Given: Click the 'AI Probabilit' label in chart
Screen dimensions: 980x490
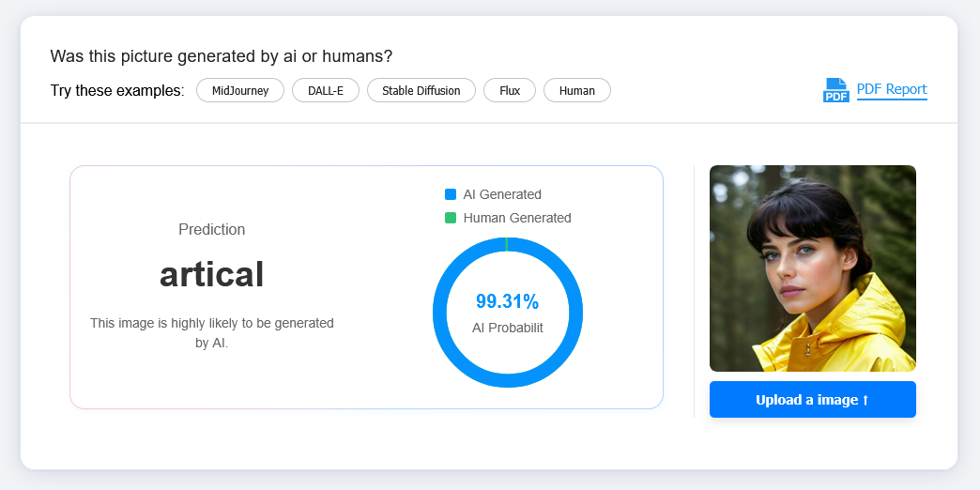Looking at the screenshot, I should [507, 328].
